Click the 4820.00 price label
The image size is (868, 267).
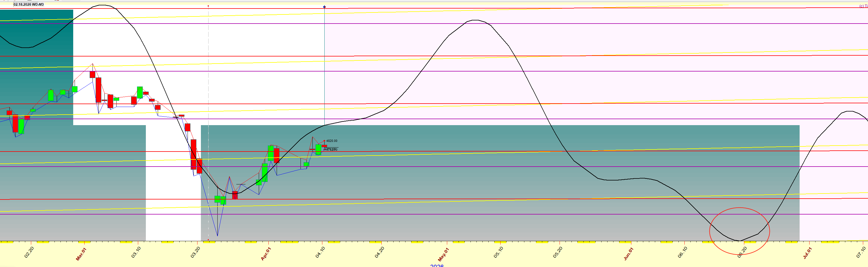(331, 141)
